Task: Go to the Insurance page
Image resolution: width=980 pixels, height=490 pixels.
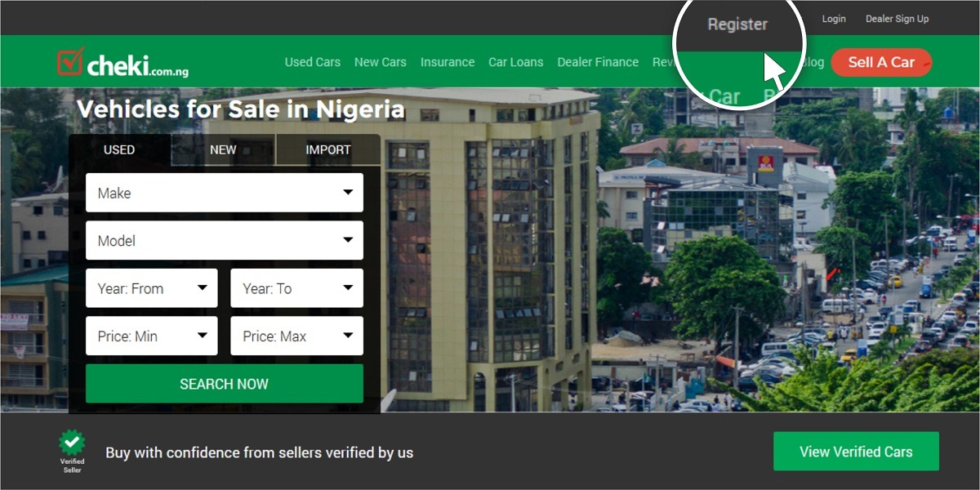Action: pos(448,62)
